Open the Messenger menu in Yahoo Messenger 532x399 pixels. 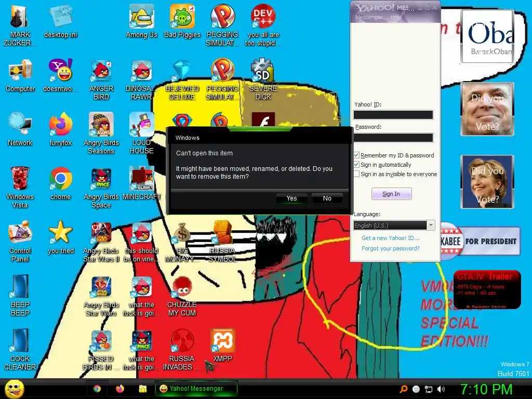368,17
